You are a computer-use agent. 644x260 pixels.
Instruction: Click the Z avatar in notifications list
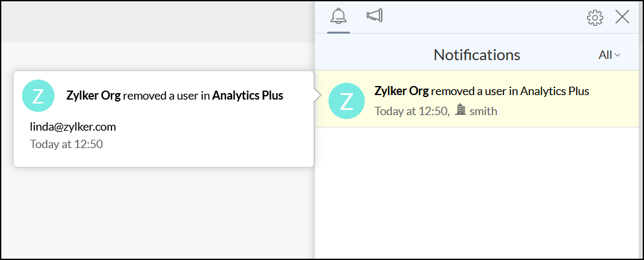347,101
